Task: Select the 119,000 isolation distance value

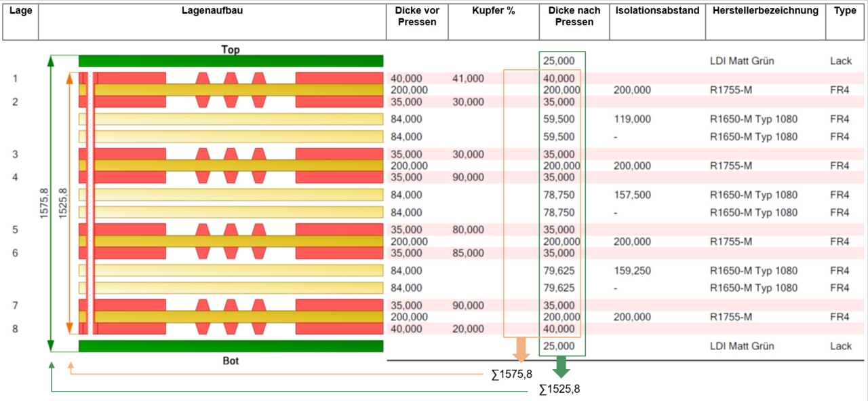Action: click(x=632, y=119)
